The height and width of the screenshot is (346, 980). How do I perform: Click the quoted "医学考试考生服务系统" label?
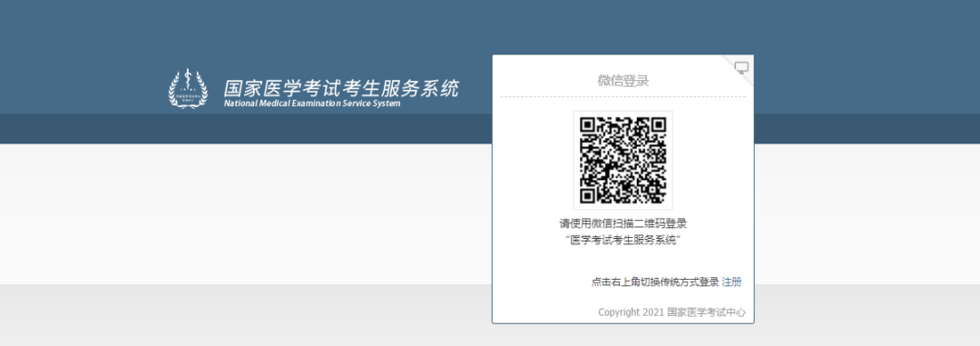(623, 241)
